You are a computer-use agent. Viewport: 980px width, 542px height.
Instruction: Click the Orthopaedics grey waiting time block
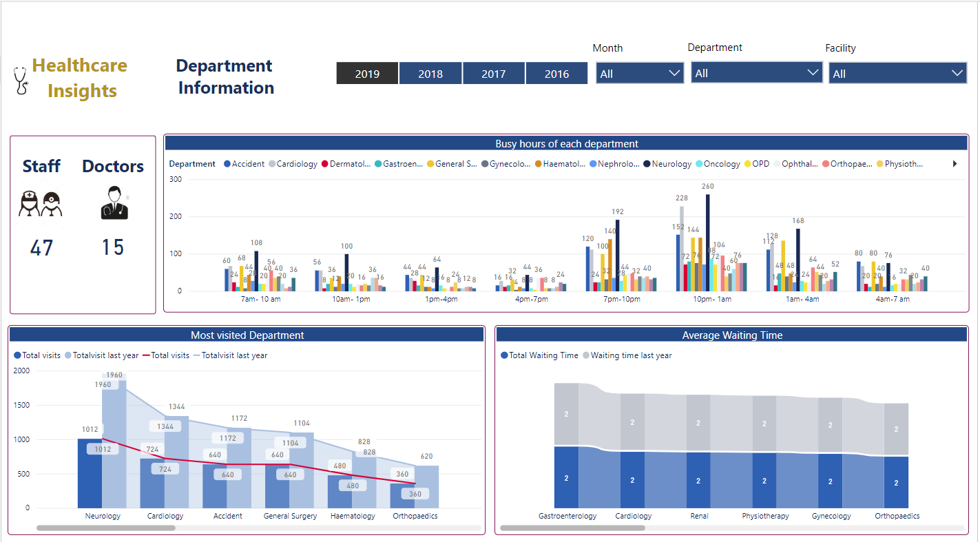pos(896,429)
